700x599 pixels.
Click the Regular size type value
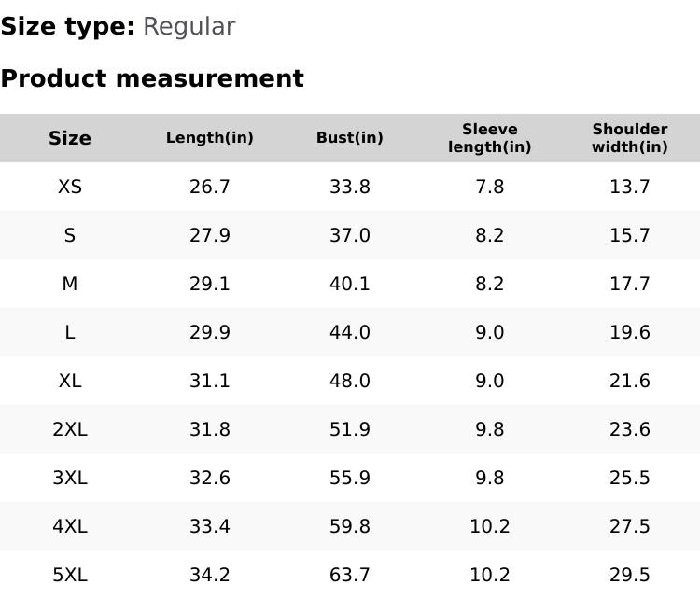point(189,27)
